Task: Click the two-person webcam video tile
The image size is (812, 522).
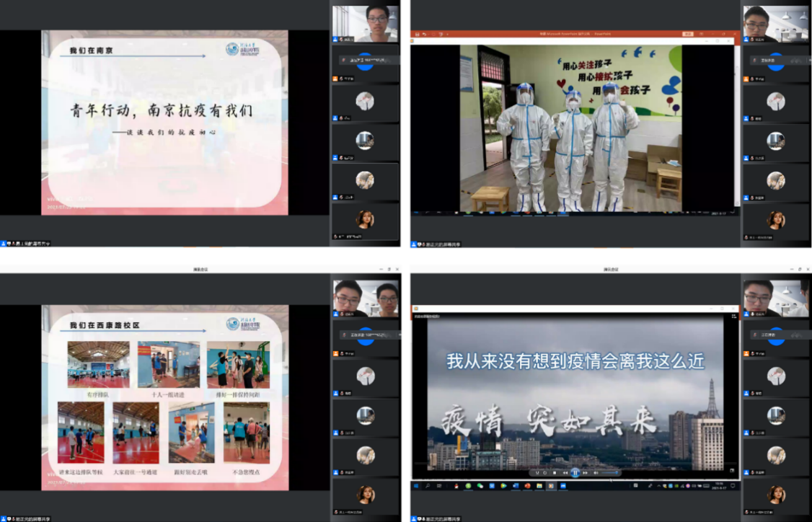Action: 366,298
